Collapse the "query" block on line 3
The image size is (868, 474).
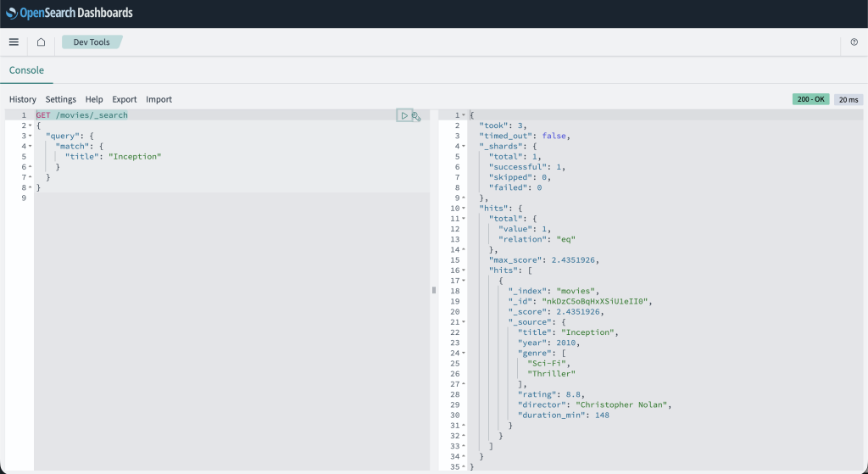(x=31, y=136)
